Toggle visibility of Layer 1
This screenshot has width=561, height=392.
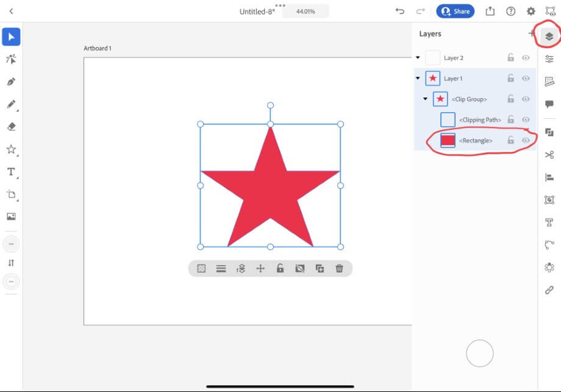pyautogui.click(x=526, y=78)
